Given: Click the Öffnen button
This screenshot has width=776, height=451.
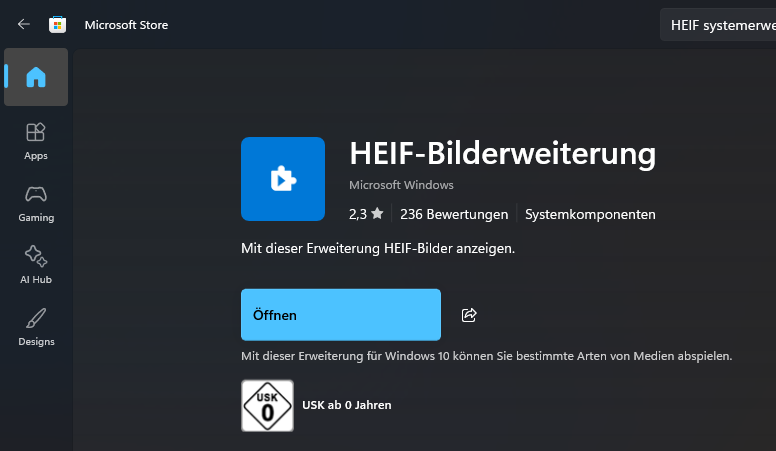Looking at the screenshot, I should coord(341,315).
